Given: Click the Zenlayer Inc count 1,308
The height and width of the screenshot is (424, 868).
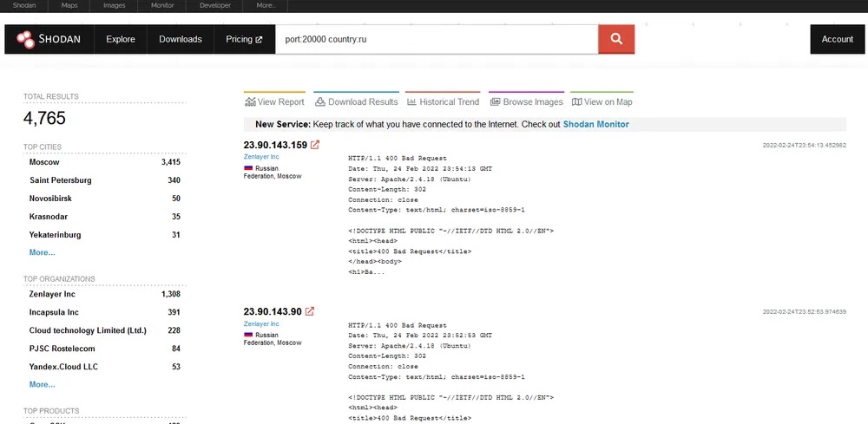Looking at the screenshot, I should (x=170, y=294).
